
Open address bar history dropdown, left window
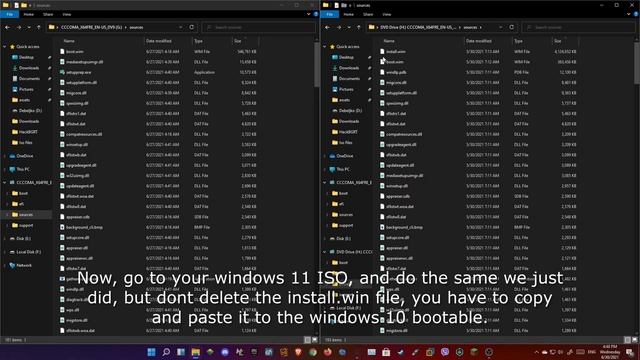pyautogui.click(x=180, y=27)
